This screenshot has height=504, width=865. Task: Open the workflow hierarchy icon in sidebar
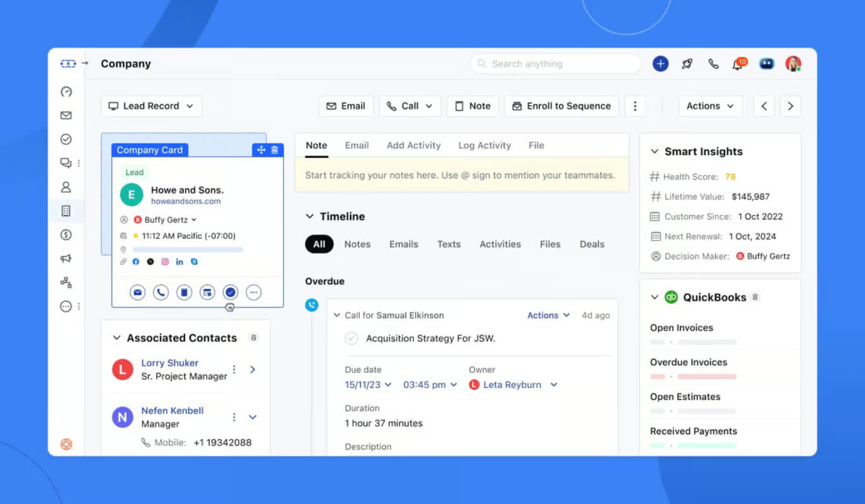(x=66, y=282)
